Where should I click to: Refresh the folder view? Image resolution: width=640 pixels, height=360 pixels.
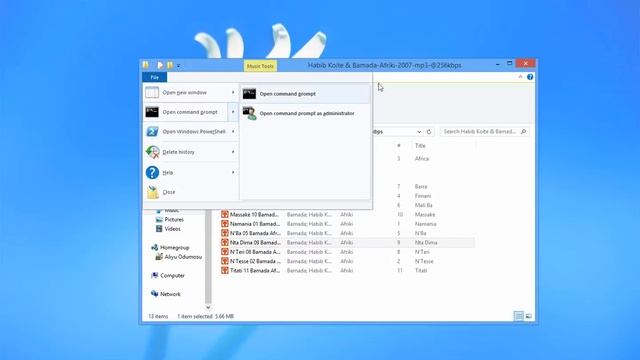click(429, 132)
